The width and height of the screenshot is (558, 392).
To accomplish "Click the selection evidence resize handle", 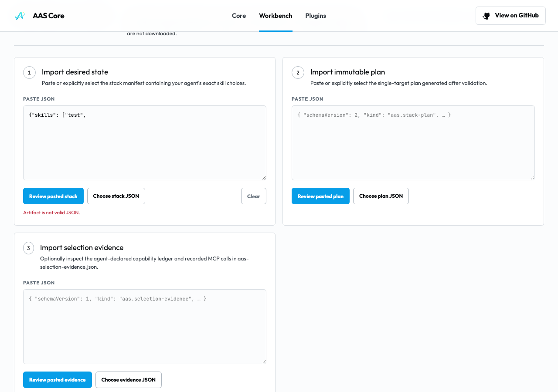I will point(263,361).
